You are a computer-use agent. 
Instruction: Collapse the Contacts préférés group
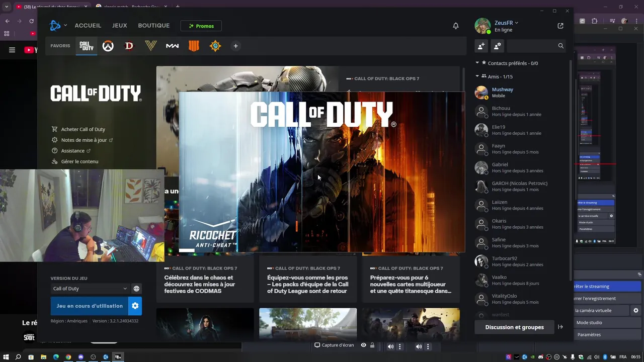coord(477,63)
